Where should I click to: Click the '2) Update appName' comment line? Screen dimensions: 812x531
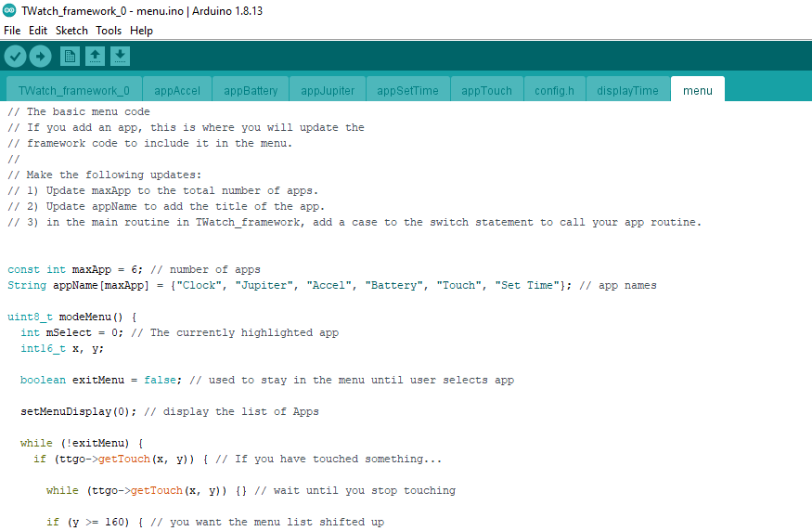(166, 207)
